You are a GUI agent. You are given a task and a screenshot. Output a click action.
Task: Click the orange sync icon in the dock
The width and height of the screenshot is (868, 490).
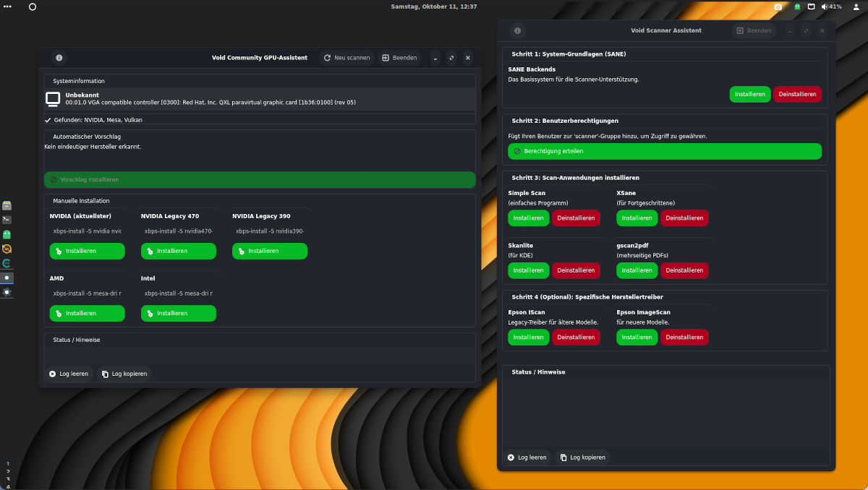point(7,249)
